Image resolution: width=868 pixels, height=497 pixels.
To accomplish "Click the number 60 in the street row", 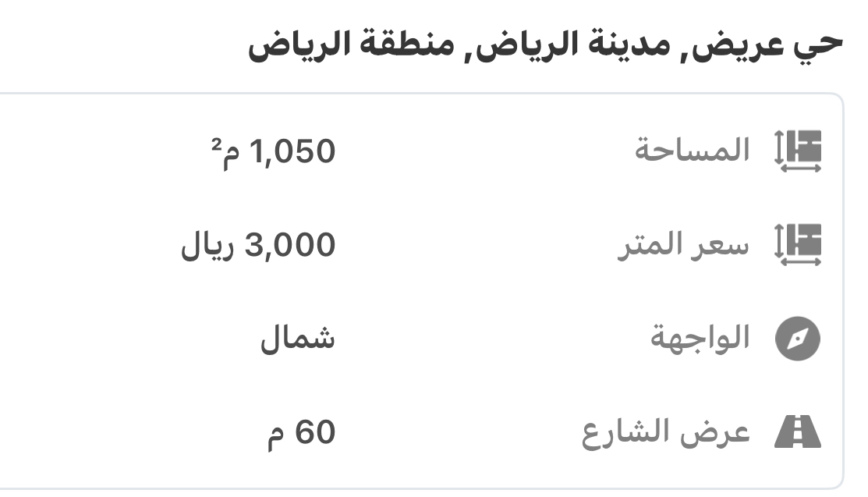I will pyautogui.click(x=315, y=431).
